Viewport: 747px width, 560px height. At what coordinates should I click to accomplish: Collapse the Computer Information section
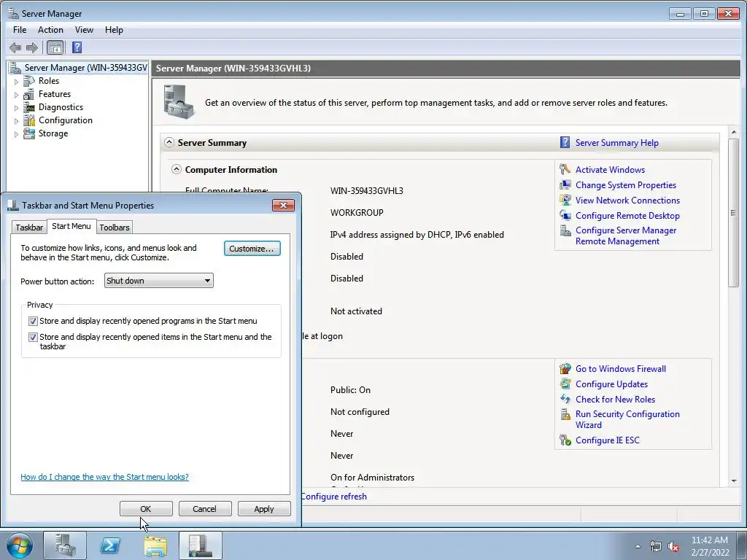tap(177, 169)
